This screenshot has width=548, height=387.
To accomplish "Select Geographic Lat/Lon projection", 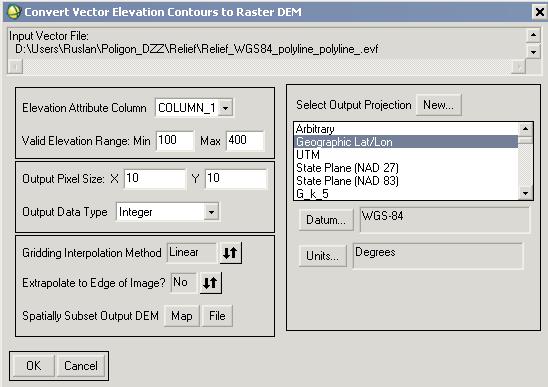I will pyautogui.click(x=406, y=142).
